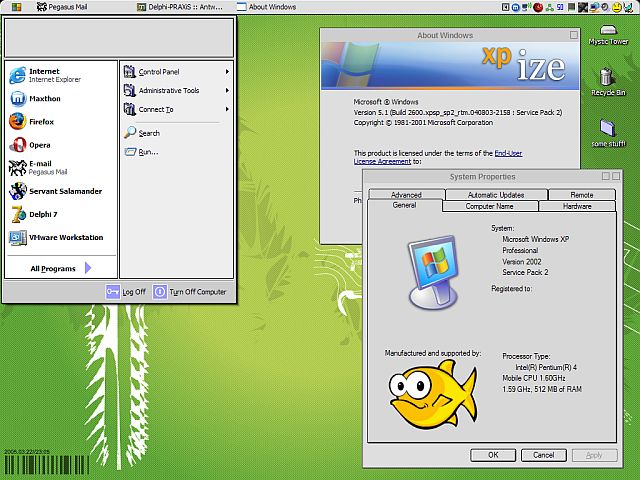Screen dimensions: 640x480
Task: Switch to About Windows taskbar button
Action: coord(267,7)
